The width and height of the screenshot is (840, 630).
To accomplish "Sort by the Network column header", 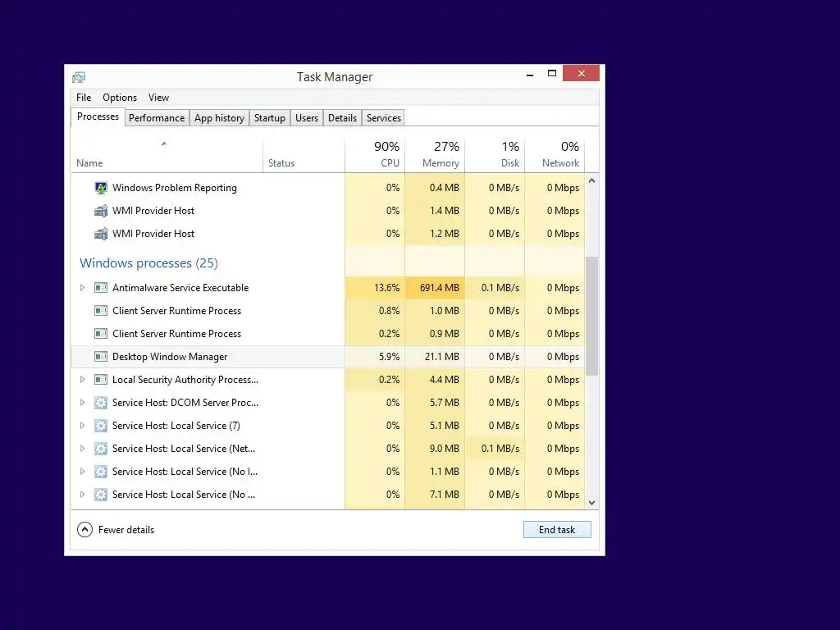I will coord(555,155).
